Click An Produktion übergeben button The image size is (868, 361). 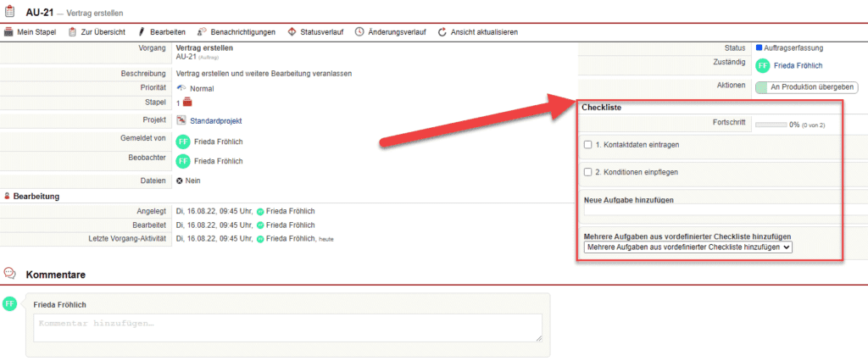[807, 87]
